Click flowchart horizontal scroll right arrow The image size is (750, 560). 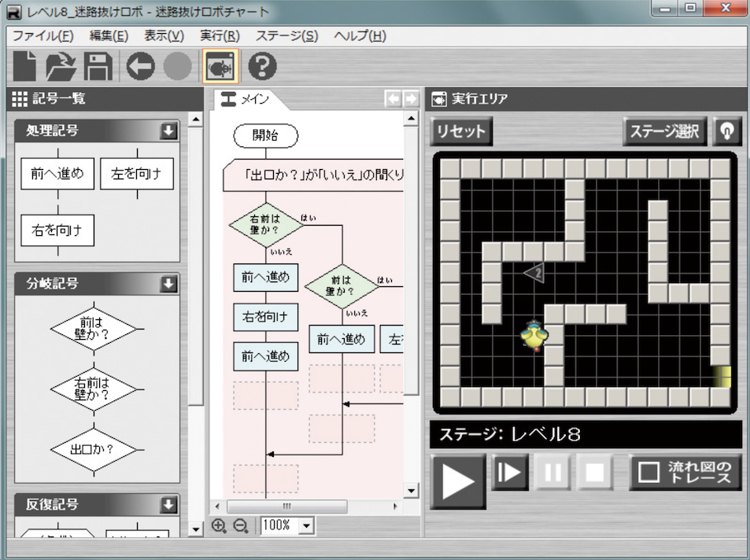pyautogui.click(x=395, y=506)
